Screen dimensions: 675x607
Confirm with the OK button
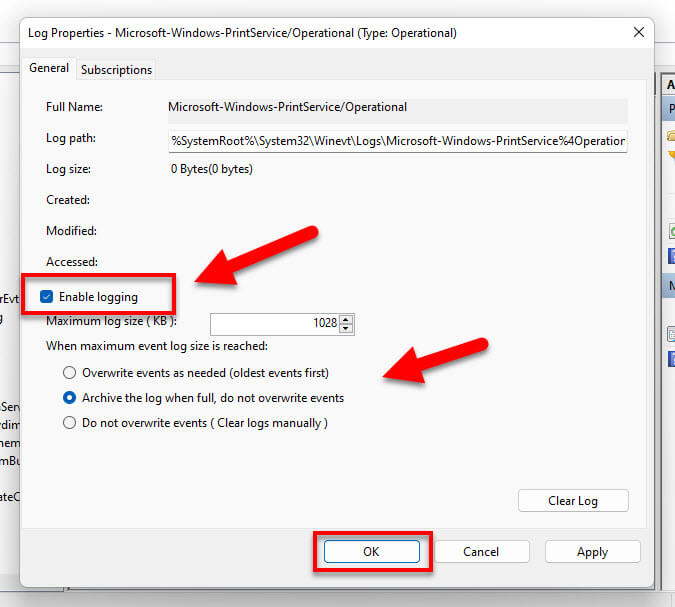[372, 551]
